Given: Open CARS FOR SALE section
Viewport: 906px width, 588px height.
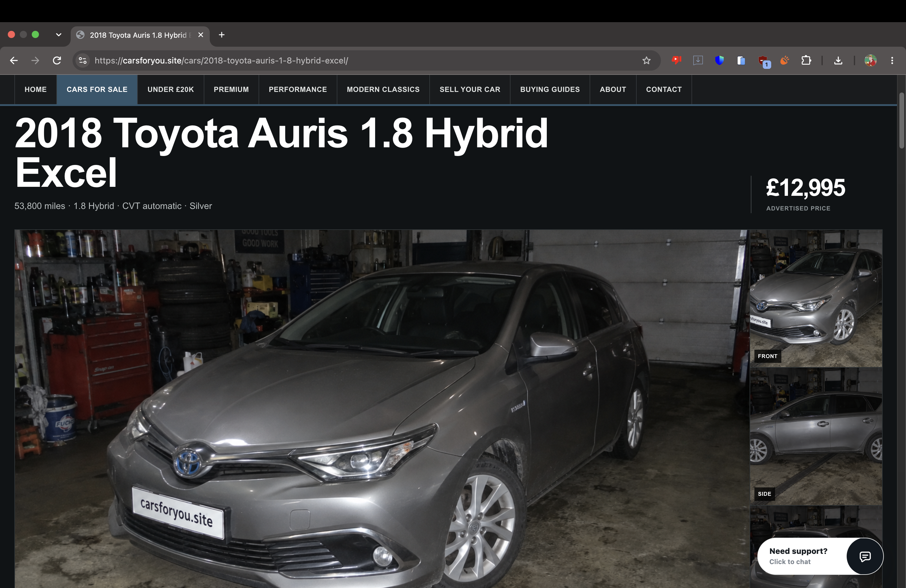Looking at the screenshot, I should pos(97,90).
